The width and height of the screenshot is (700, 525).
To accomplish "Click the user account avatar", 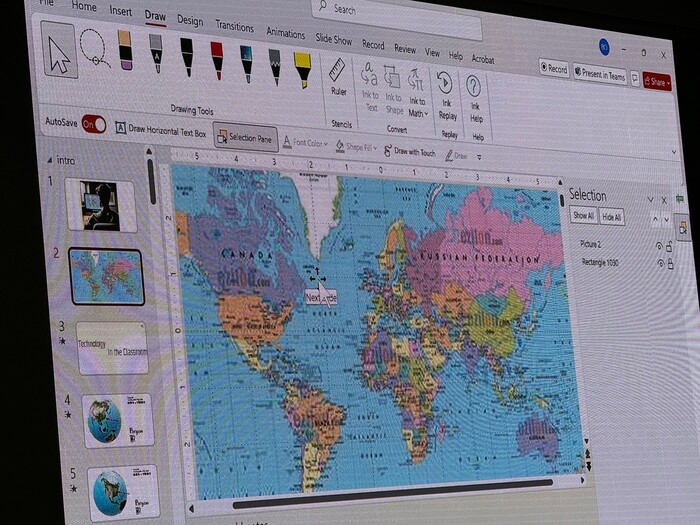I will click(604, 46).
